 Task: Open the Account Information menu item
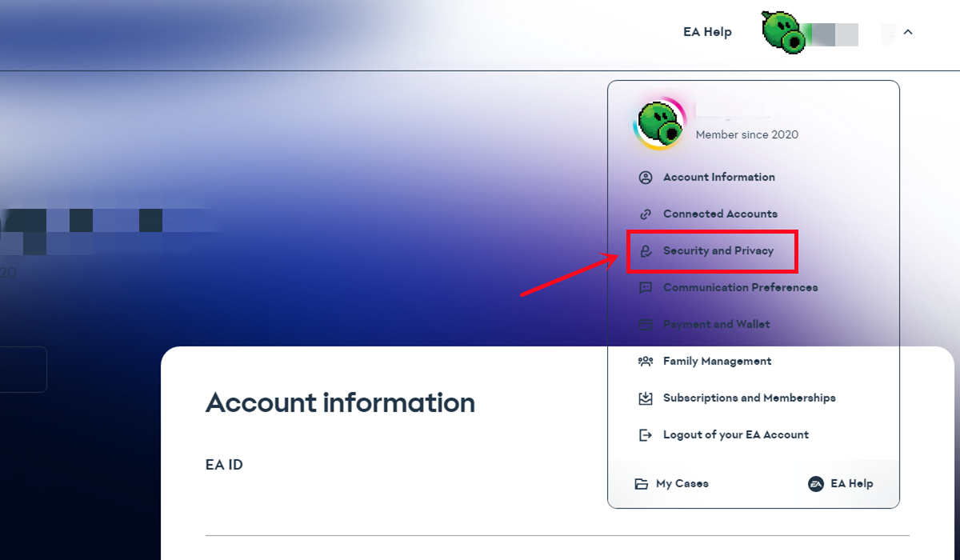718,178
